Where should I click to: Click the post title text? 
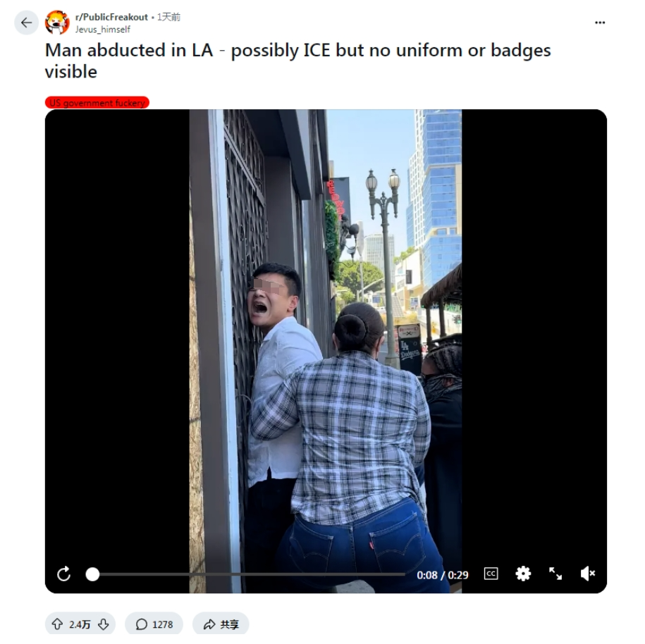[297, 61]
